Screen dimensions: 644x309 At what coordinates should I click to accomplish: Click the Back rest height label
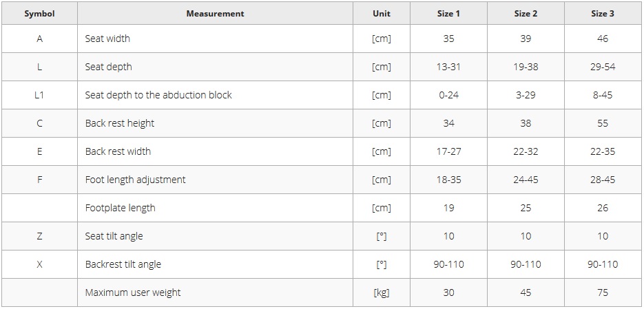tap(120, 123)
